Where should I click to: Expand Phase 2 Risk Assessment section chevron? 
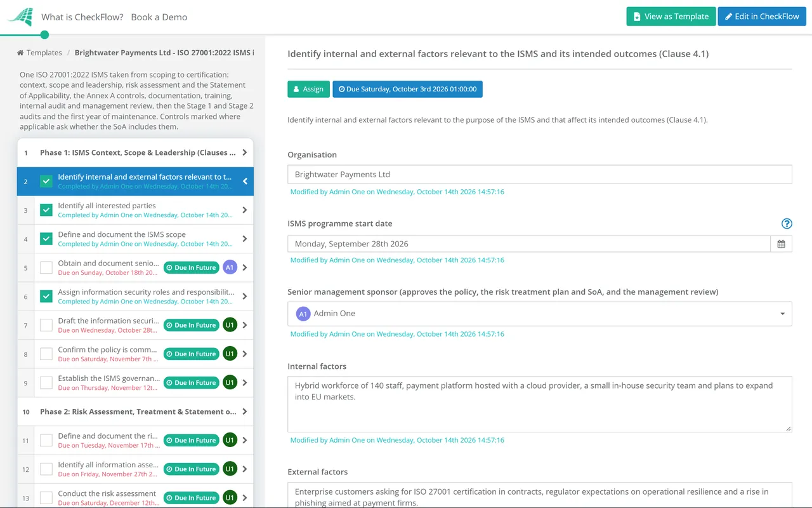[245, 411]
